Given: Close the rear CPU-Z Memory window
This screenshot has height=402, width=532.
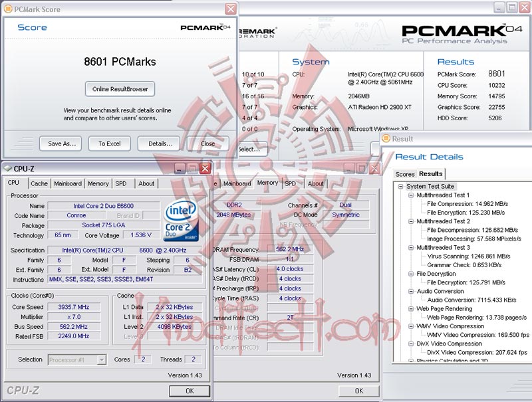Looking at the screenshot, I should [374, 169].
